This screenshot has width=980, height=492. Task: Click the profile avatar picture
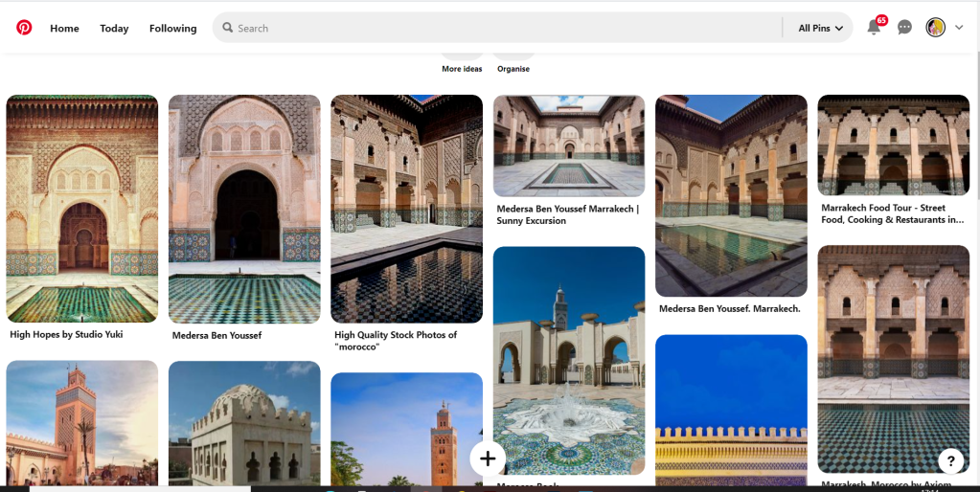(x=935, y=28)
